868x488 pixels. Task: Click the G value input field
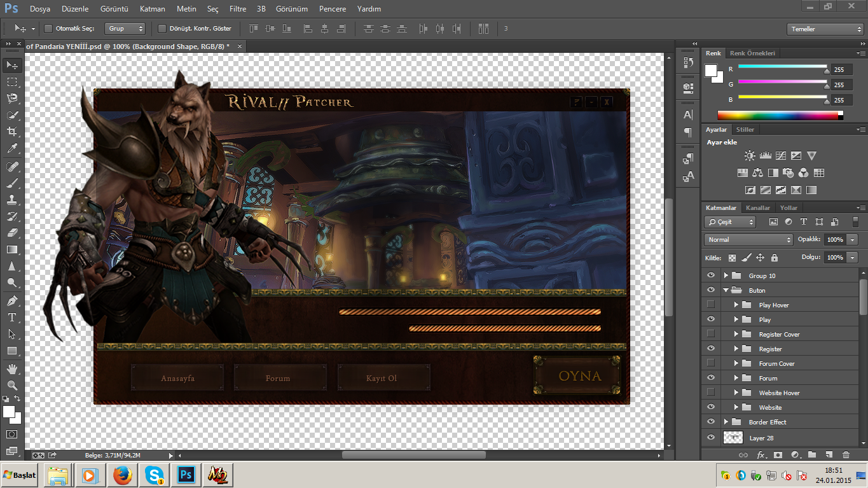tap(841, 85)
